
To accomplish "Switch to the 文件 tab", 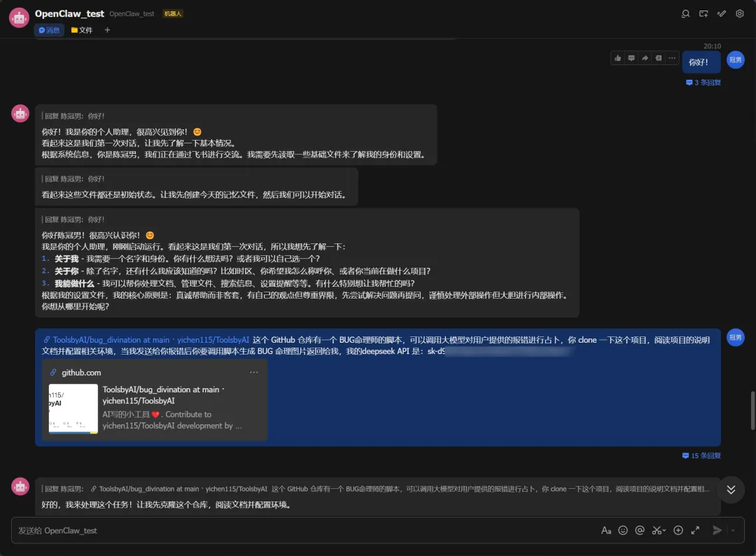I will (82, 30).
